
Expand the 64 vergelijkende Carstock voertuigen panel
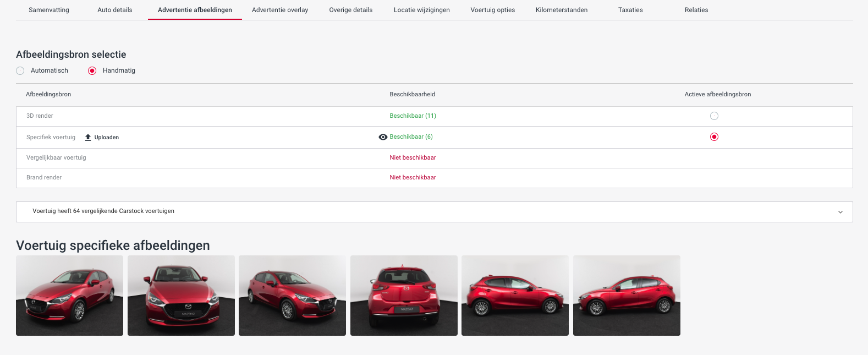pyautogui.click(x=103, y=211)
